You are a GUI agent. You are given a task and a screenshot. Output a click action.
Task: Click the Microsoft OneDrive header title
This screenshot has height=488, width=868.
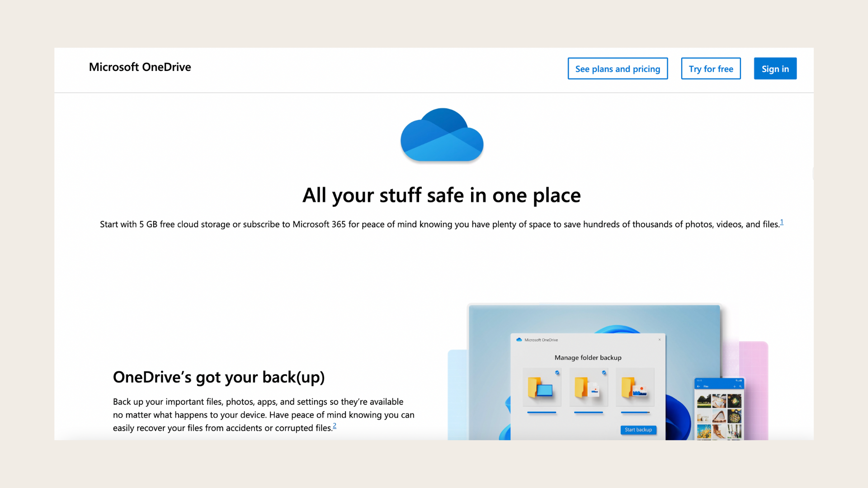point(140,67)
